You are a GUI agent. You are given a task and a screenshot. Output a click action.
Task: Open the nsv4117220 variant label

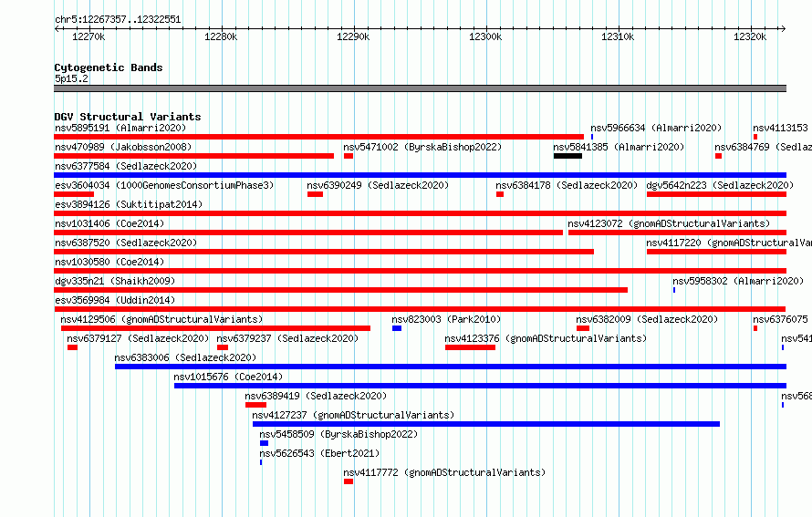click(729, 243)
